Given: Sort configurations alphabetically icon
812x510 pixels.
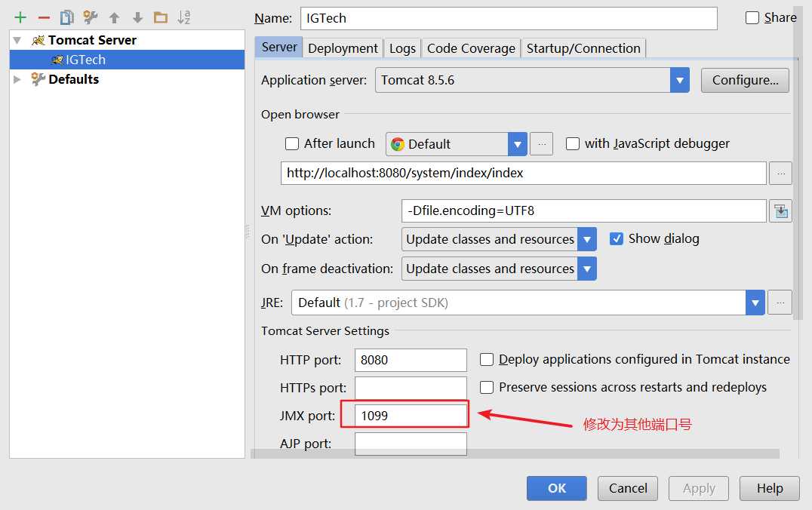Looking at the screenshot, I should [x=184, y=17].
